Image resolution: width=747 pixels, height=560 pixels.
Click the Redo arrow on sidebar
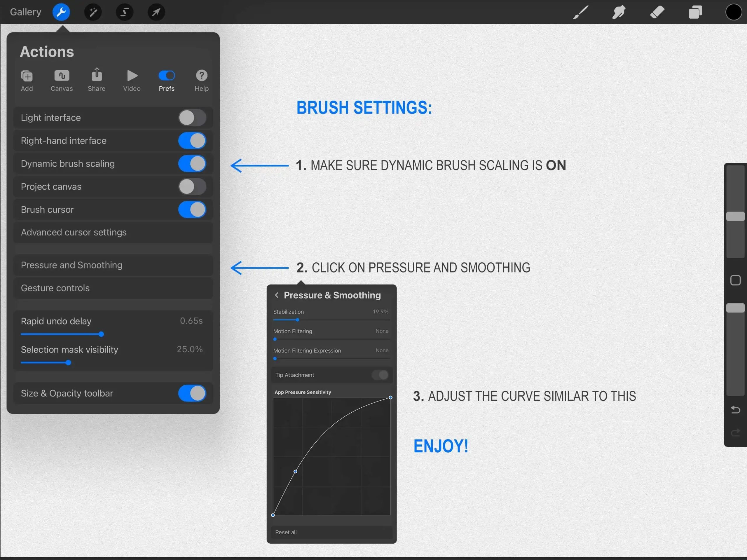pos(736,433)
